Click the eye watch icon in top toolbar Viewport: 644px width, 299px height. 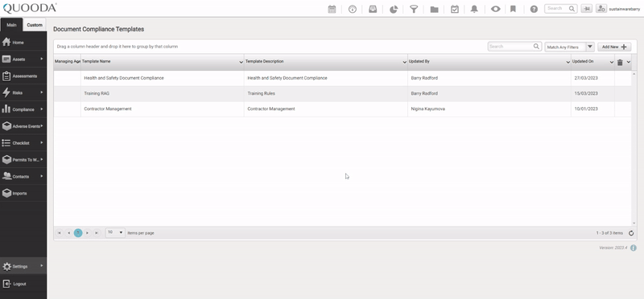(495, 9)
